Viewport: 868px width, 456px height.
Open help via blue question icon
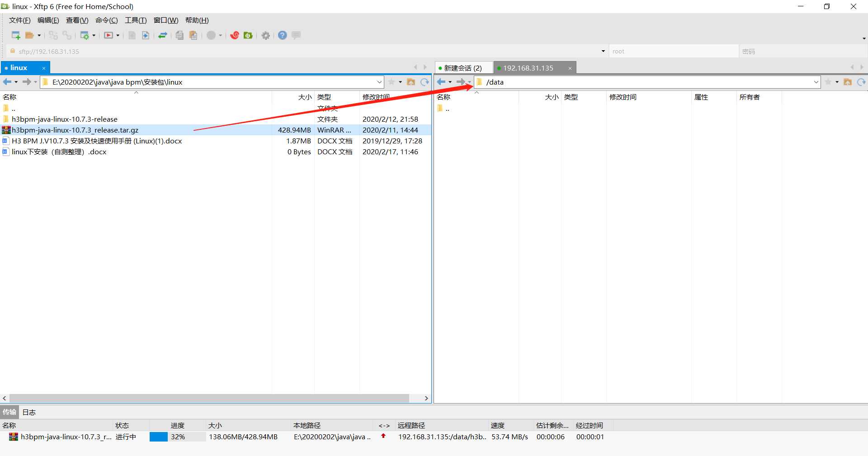click(x=283, y=35)
